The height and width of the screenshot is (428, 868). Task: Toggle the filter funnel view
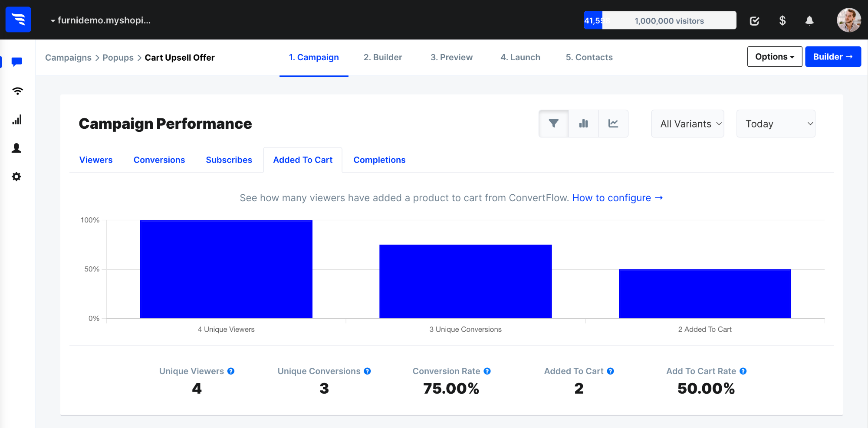[x=553, y=123]
